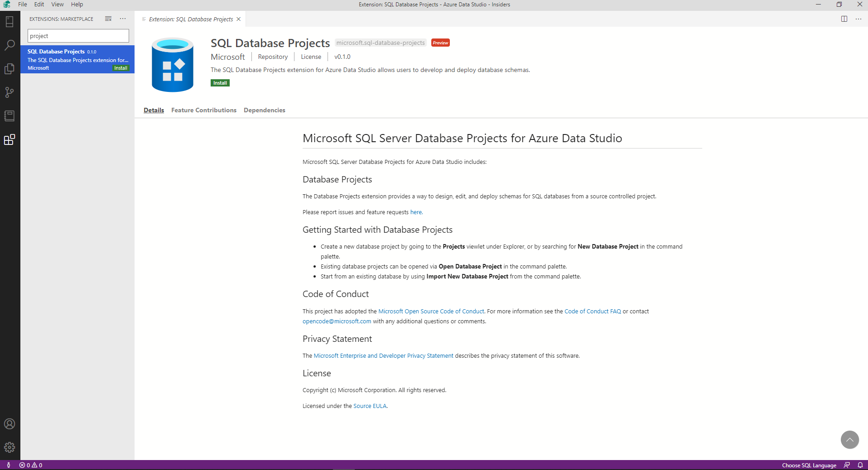Open the Extensions Marketplace ellipsis menu
This screenshot has height=470, width=868.
click(x=122, y=19)
